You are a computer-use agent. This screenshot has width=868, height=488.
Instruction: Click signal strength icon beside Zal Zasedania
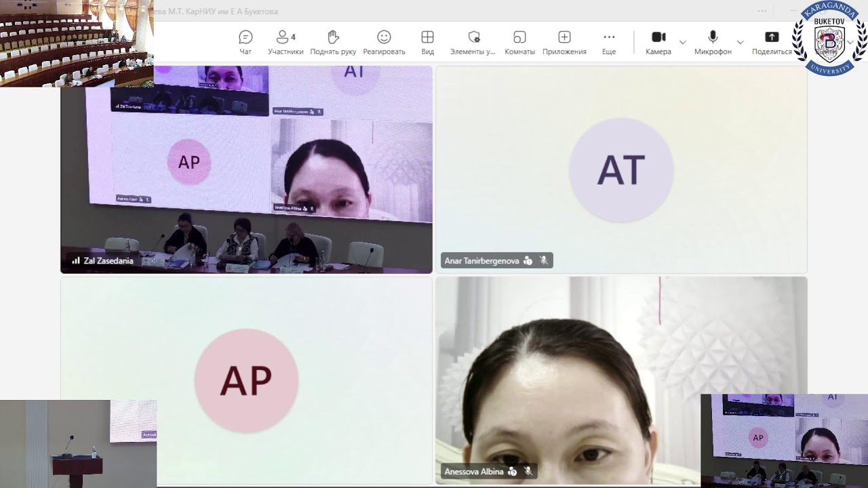click(x=76, y=261)
